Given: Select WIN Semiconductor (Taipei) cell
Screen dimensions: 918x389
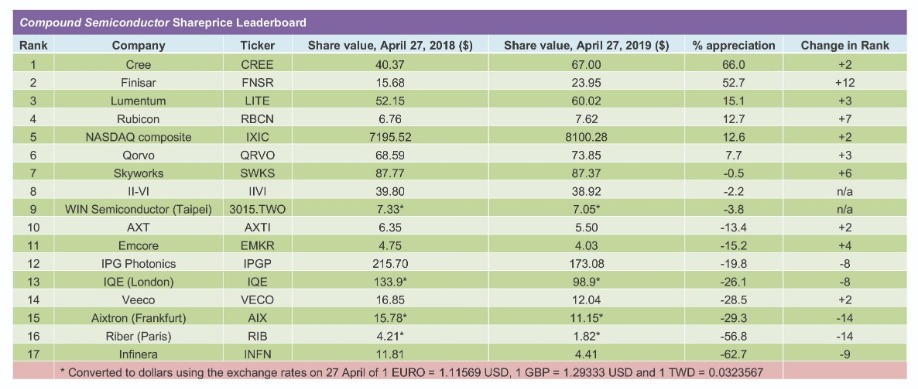Looking at the screenshot, I should [x=138, y=209].
